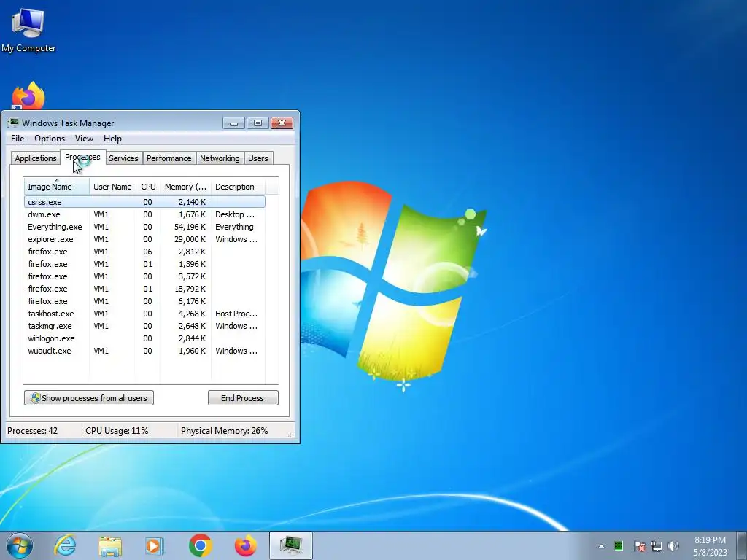Maximize the Task Manager window
This screenshot has height=560, width=747.
[258, 123]
